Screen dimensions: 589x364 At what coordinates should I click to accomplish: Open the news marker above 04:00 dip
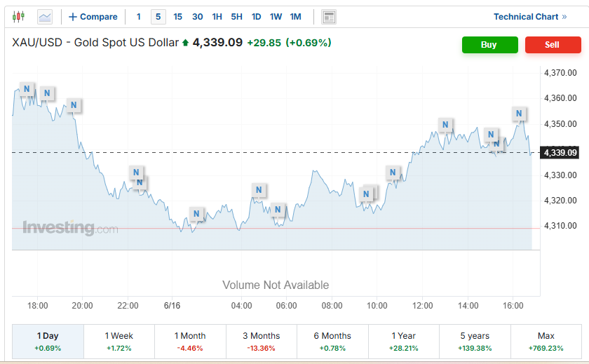pos(259,190)
